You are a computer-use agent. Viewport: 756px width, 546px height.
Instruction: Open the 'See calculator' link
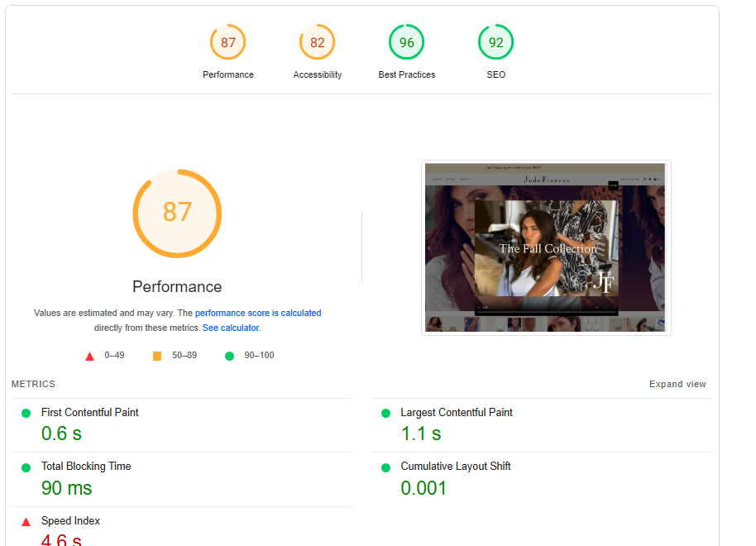(x=231, y=328)
